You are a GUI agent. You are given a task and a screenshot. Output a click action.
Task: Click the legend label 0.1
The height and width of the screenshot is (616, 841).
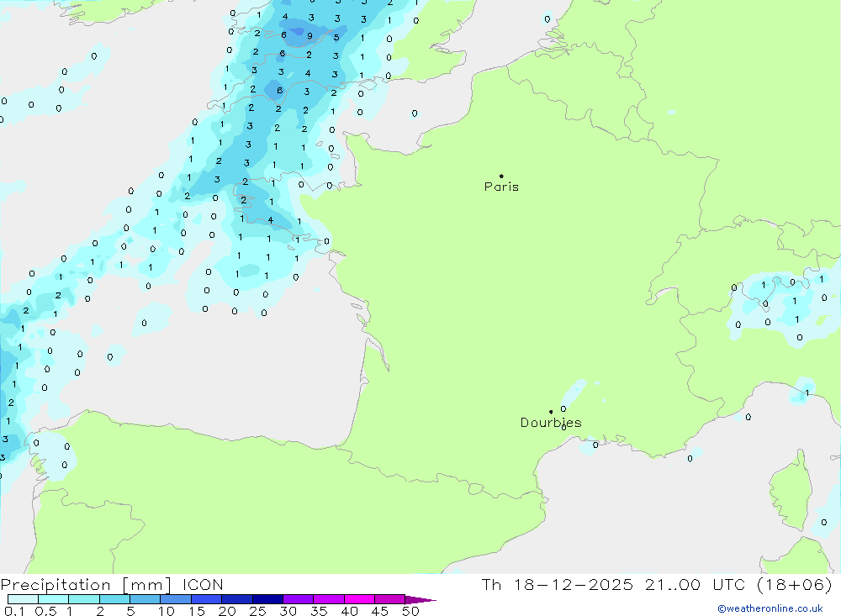pyautogui.click(x=14, y=611)
